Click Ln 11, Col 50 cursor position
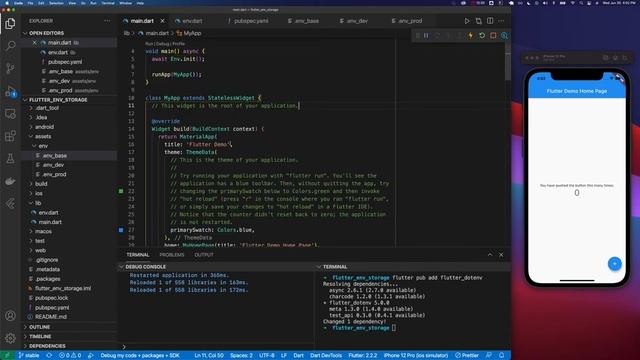The width and height of the screenshot is (640, 360). coord(209,356)
